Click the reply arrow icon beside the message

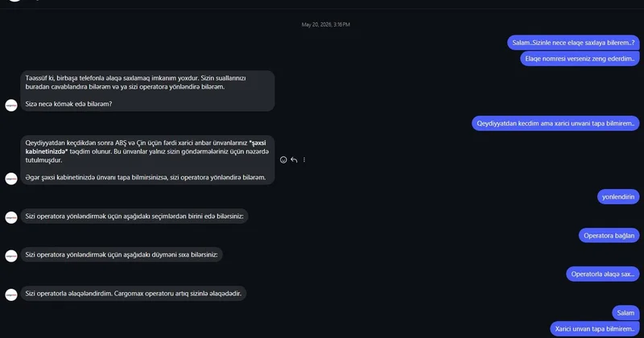click(294, 160)
